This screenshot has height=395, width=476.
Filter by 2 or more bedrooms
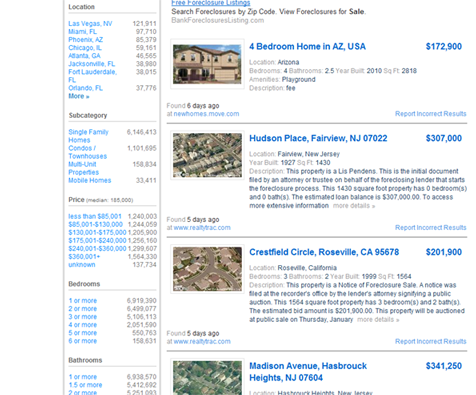[83, 309]
